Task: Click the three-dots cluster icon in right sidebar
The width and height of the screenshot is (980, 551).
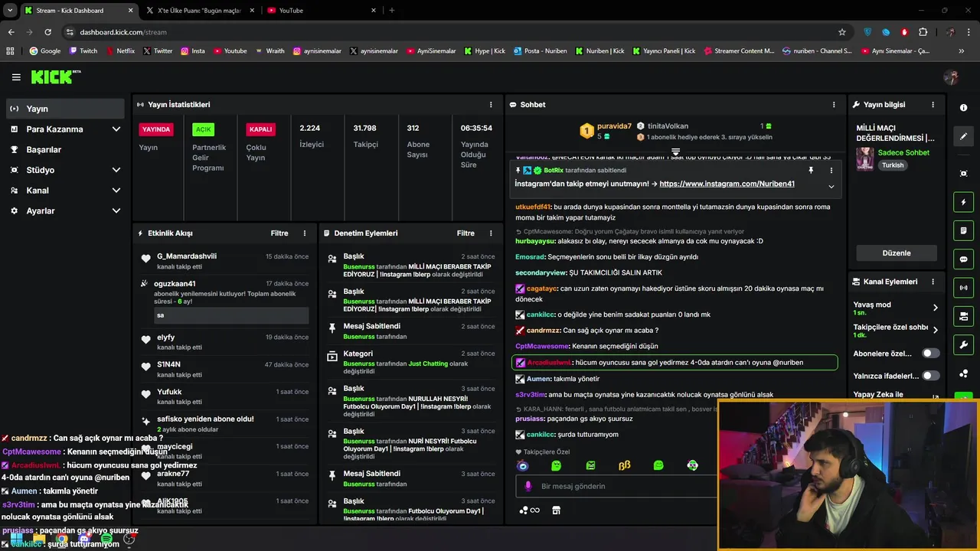Action: [963, 373]
